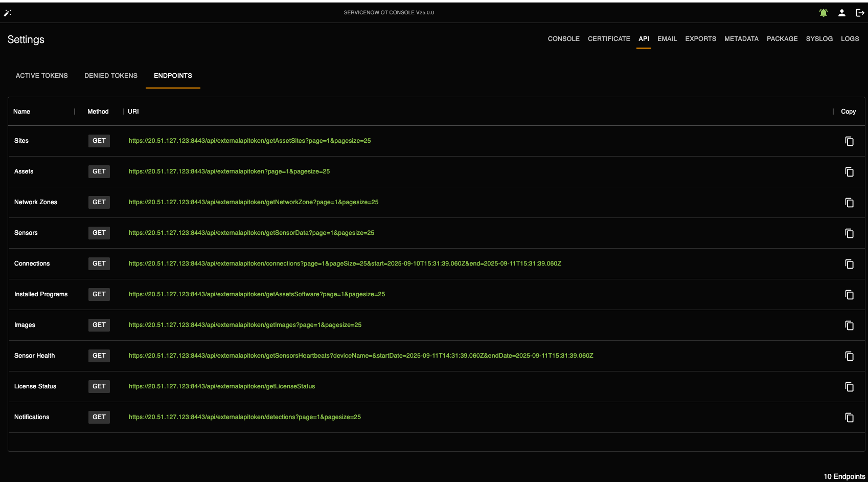
Task: Open the Syslog settings tab
Action: tap(819, 39)
